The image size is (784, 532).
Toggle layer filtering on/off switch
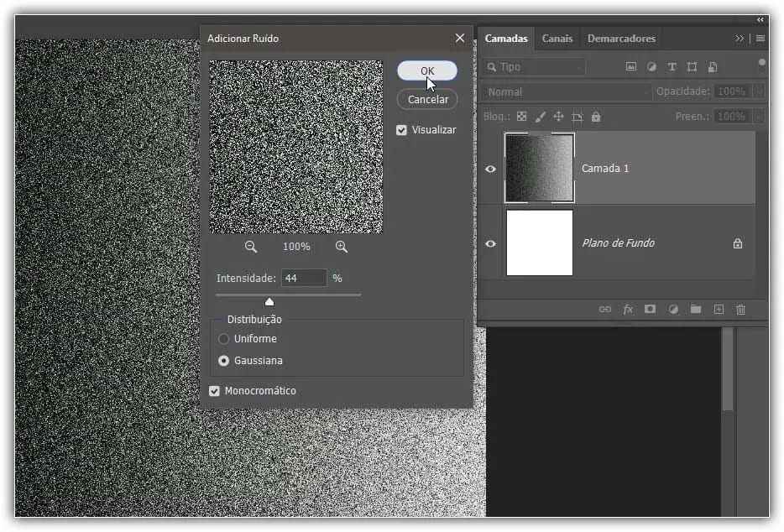pos(762,62)
